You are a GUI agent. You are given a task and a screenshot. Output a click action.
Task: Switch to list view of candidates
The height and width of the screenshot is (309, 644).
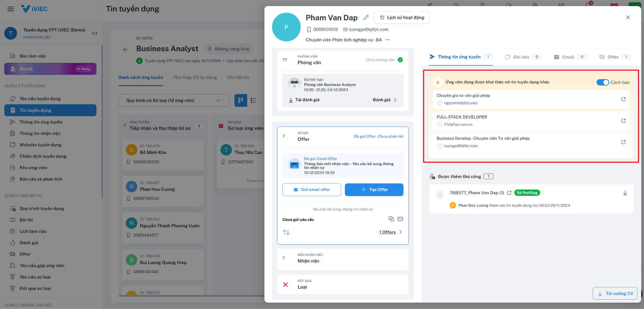[x=253, y=101]
